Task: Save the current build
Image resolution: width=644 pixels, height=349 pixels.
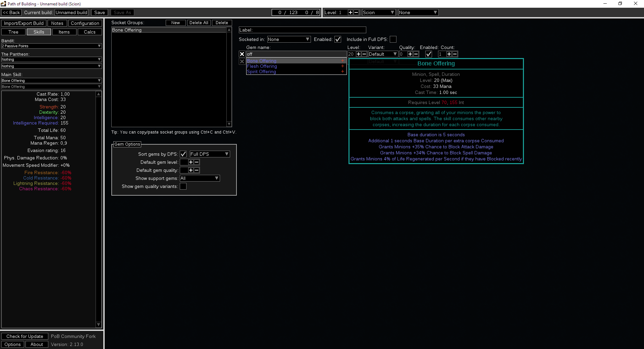Action: tap(100, 12)
